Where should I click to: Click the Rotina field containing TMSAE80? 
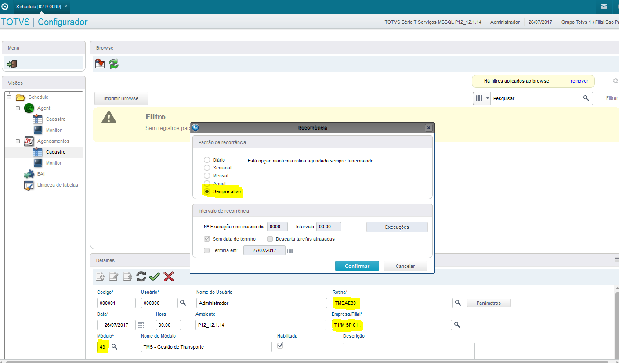tap(392, 303)
